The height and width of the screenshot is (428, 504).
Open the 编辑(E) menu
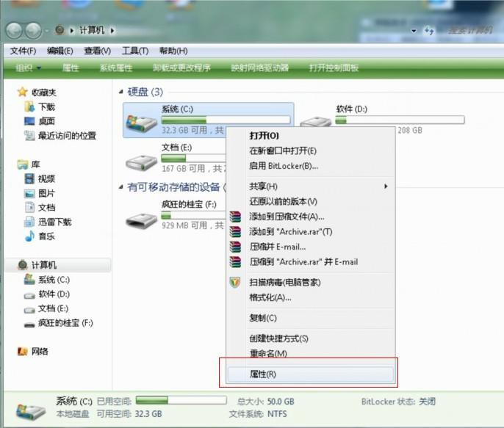pyautogui.click(x=60, y=51)
